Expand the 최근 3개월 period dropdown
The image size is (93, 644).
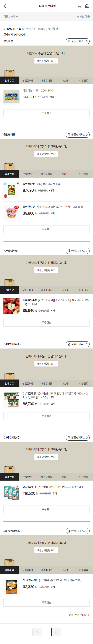click(11, 17)
